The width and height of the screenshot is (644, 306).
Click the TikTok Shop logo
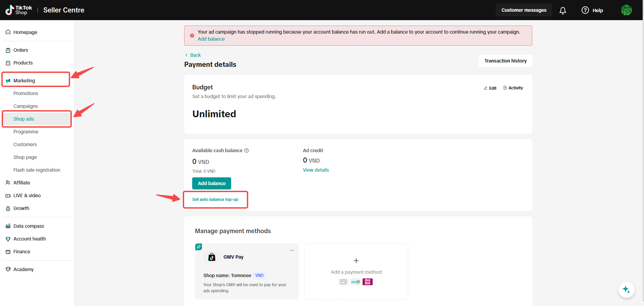pos(19,10)
